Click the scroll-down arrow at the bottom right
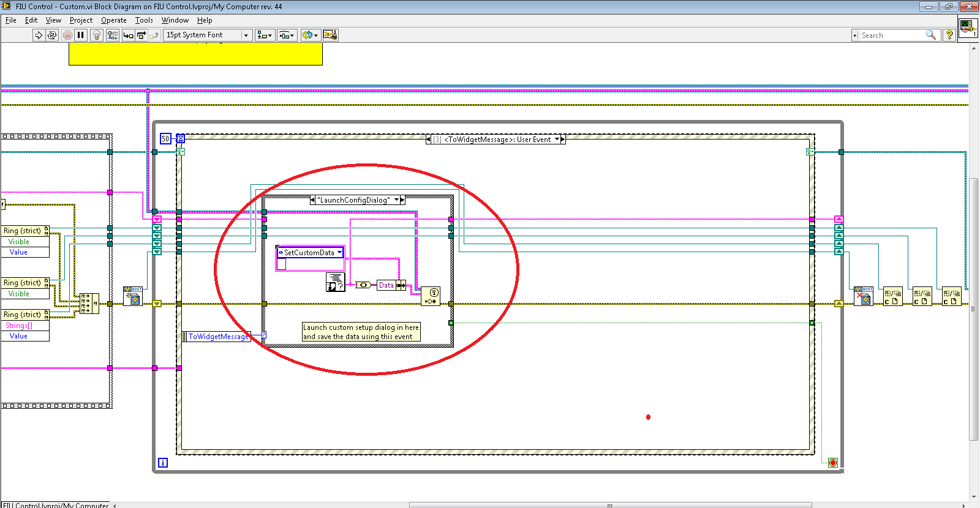 pos(974,496)
